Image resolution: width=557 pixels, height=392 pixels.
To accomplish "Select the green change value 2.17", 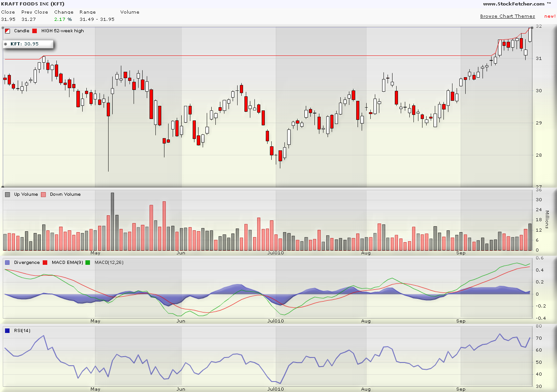I will pos(60,20).
